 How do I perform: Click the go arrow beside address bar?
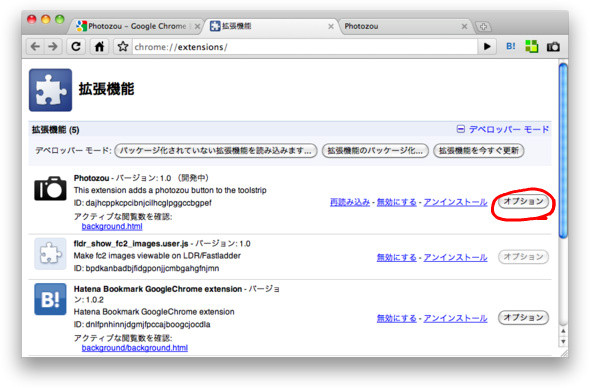[487, 47]
